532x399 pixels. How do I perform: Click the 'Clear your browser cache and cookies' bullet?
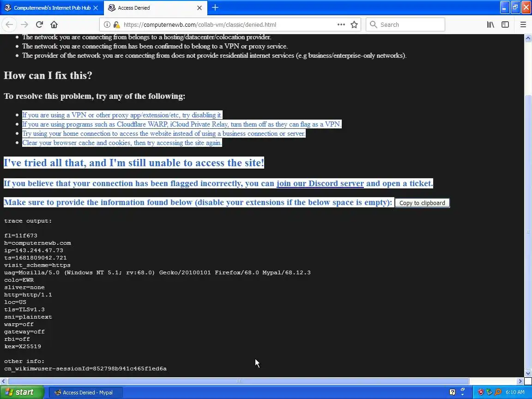coord(122,143)
